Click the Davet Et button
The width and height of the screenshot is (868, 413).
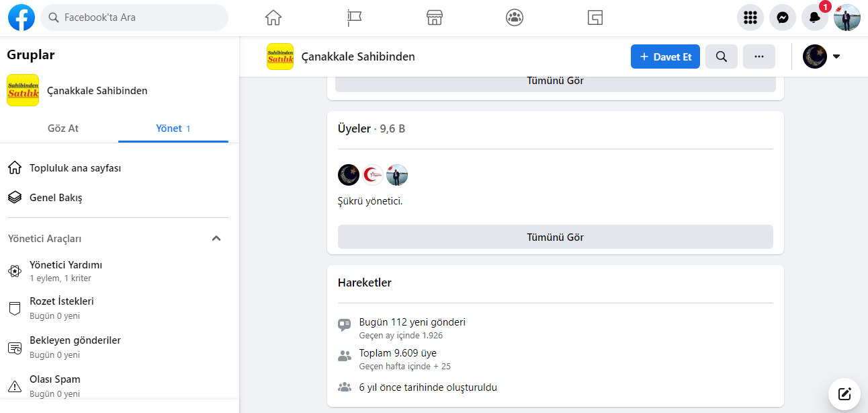coord(665,57)
